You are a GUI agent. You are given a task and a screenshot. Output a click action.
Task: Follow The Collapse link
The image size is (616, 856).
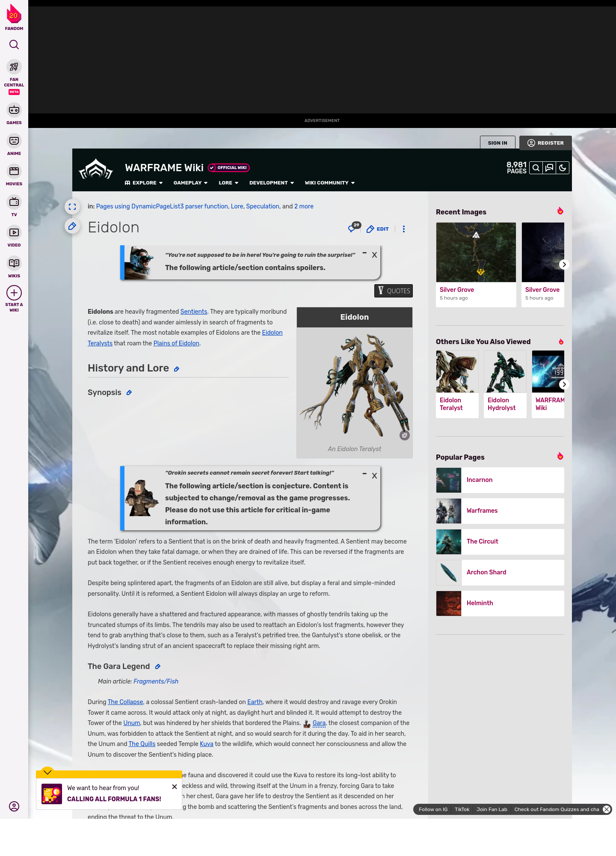pos(125,702)
